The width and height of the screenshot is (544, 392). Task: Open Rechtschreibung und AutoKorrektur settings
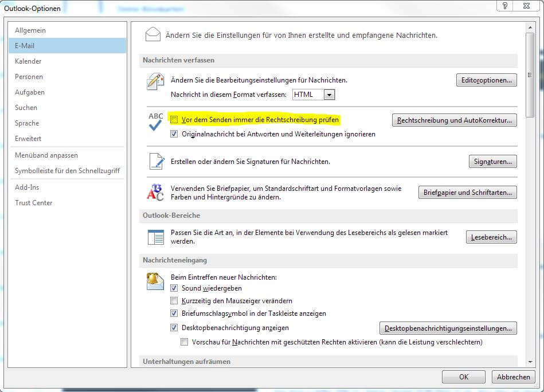[455, 120]
